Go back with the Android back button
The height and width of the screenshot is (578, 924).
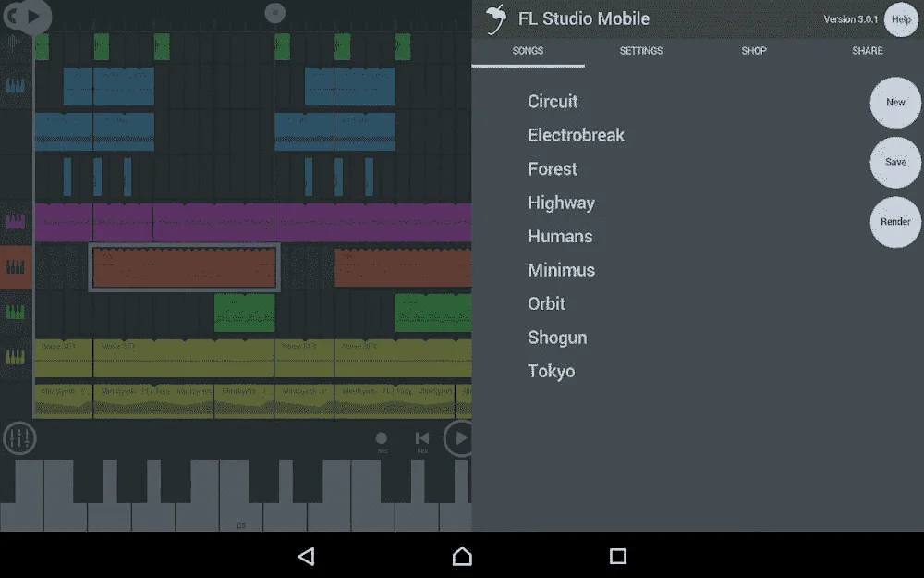[x=307, y=556]
